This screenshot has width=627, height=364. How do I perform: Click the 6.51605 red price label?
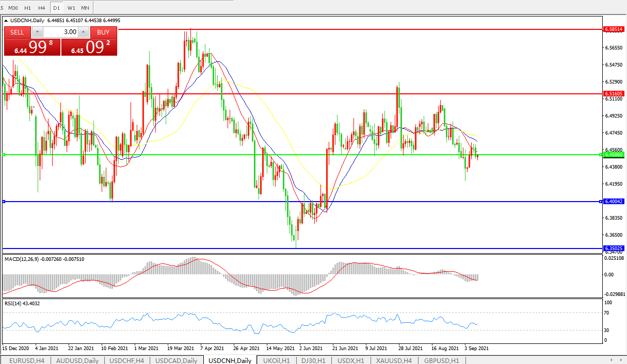tap(614, 94)
